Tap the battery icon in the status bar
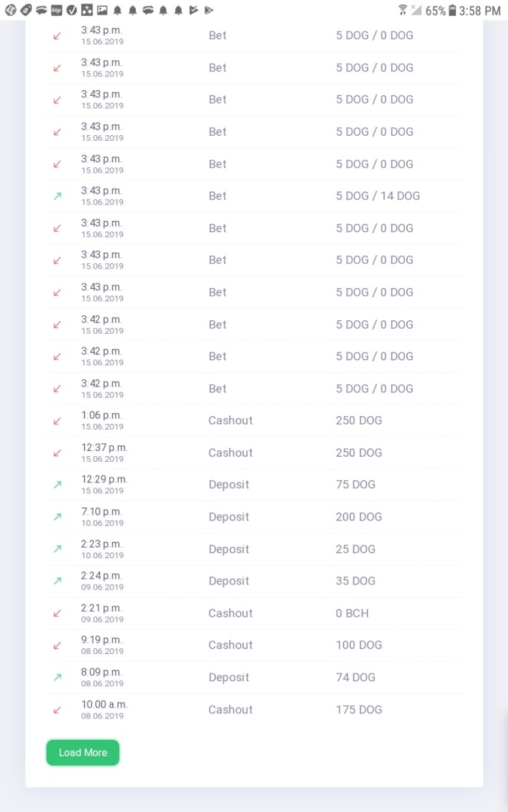 coord(452,10)
